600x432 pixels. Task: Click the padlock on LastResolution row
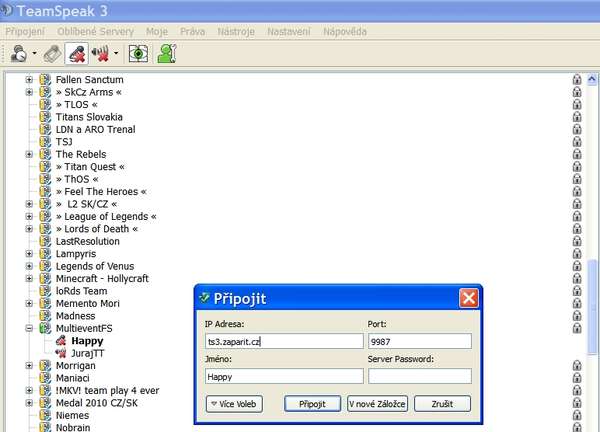577,241
